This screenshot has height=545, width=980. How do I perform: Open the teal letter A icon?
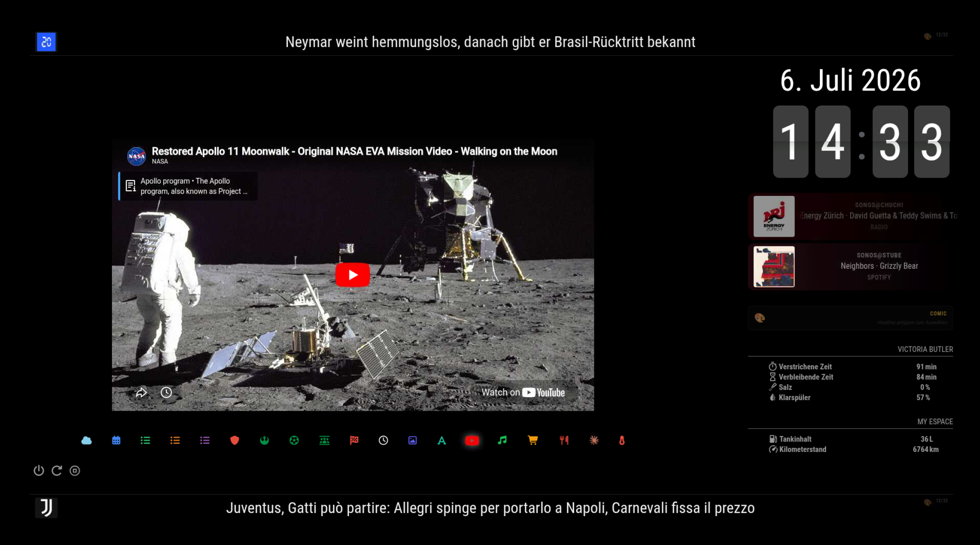[442, 440]
